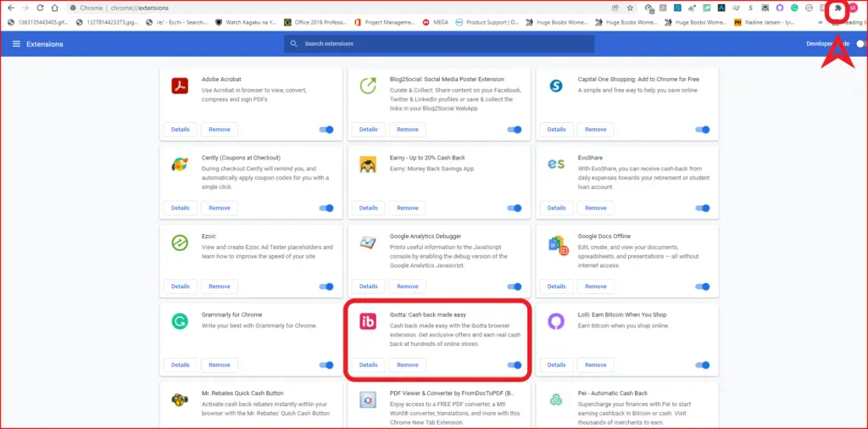Screen dimensions: 868x429
Task: Toggle Developer mode switch
Action: point(861,44)
